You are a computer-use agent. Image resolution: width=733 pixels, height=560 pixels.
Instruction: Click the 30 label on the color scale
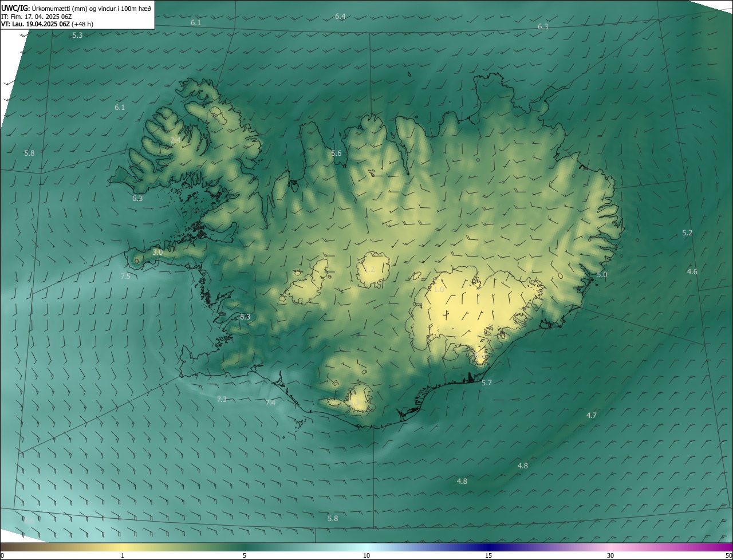[610, 555]
